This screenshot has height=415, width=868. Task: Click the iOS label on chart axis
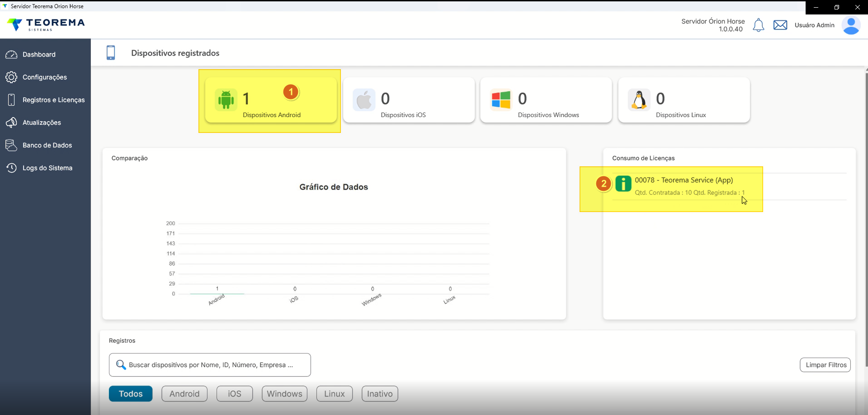(294, 300)
